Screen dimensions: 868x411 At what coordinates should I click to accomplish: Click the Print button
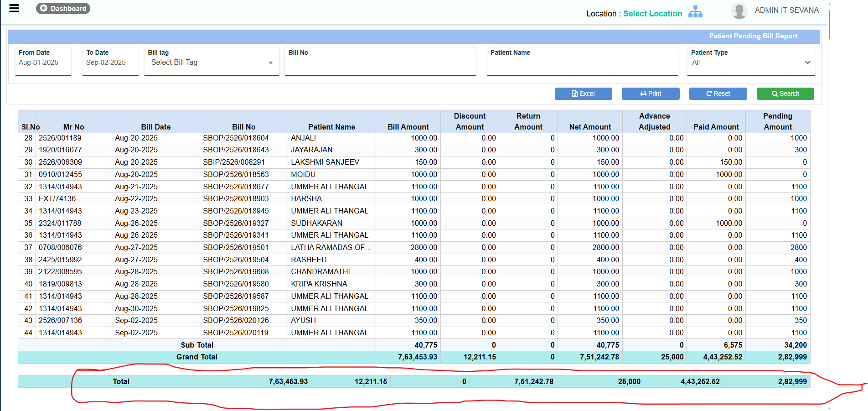click(651, 94)
